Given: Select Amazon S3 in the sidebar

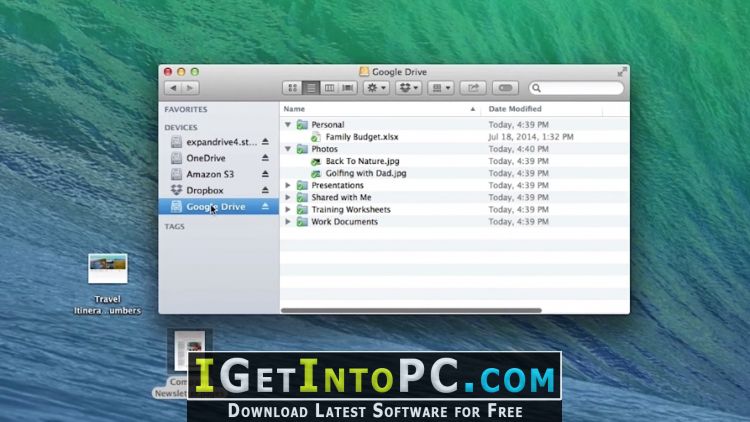Looking at the screenshot, I should [x=219, y=174].
